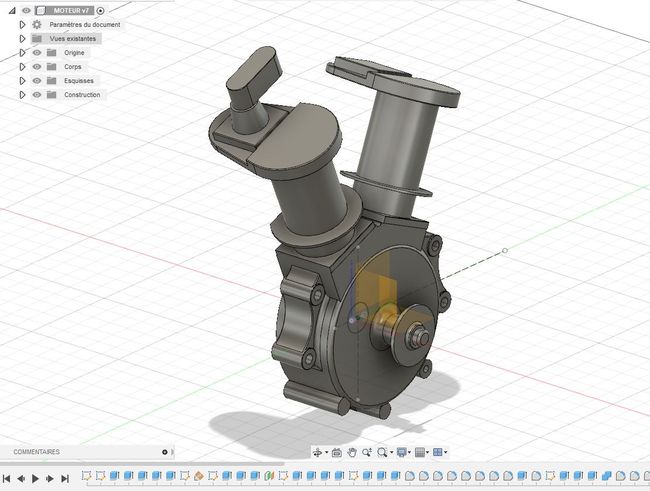Screen dimensions: 650x491
Task: Select the green feature in the timeline
Action: (x=269, y=476)
